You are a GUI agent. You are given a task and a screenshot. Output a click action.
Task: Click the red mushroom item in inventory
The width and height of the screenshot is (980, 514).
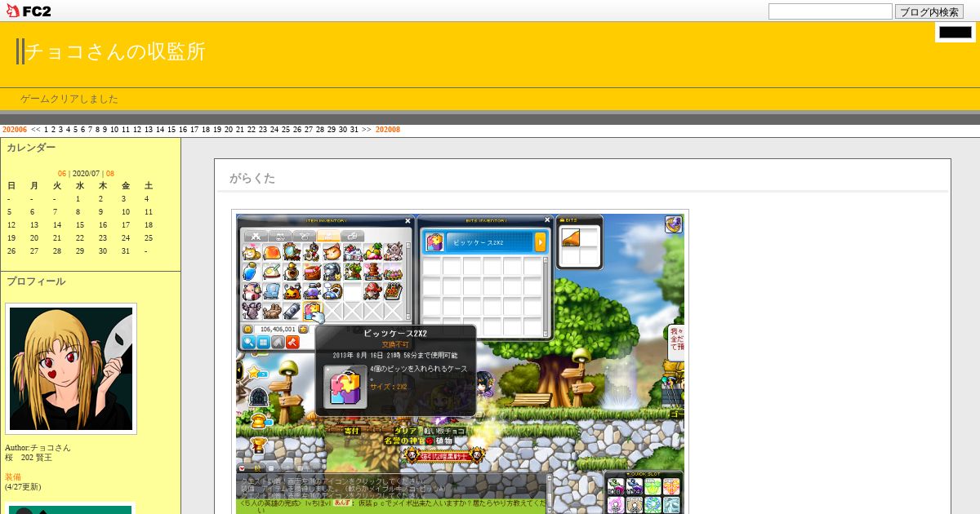coord(372,291)
